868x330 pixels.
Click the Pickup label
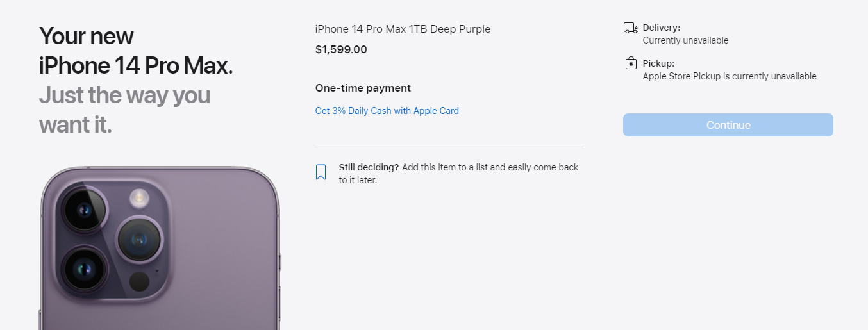[658, 63]
